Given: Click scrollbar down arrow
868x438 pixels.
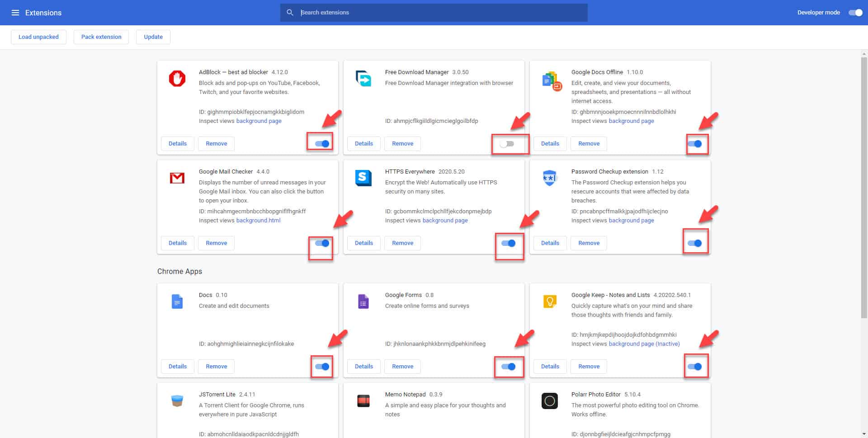Looking at the screenshot, I should [864, 434].
